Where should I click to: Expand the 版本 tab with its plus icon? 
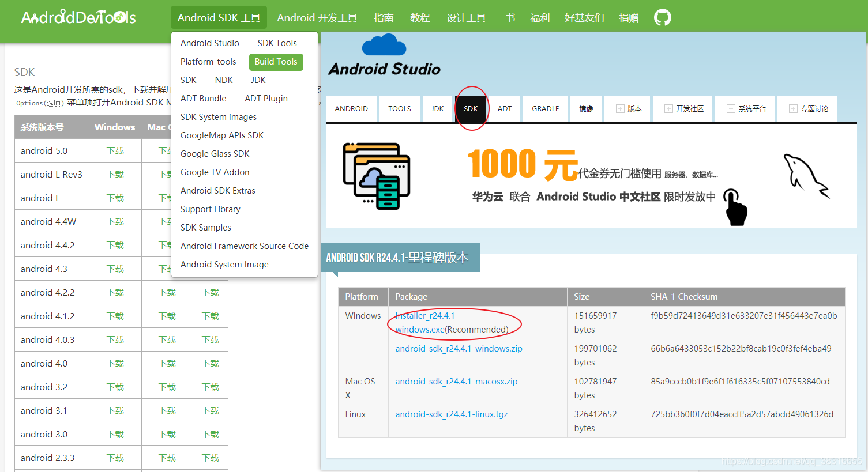point(628,108)
